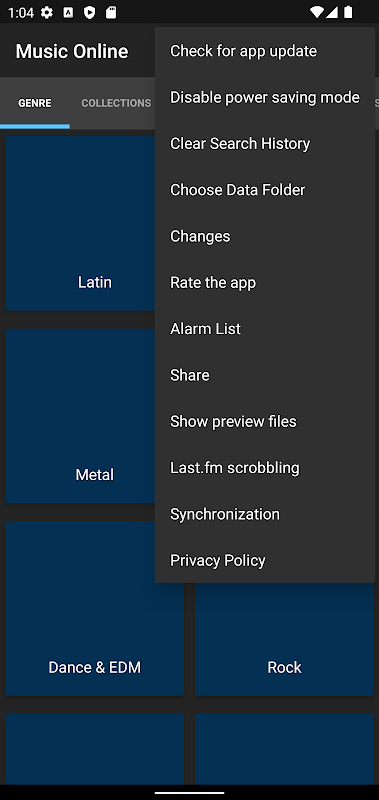
Task: Open the Dance & EDM genre tile
Action: click(95, 608)
